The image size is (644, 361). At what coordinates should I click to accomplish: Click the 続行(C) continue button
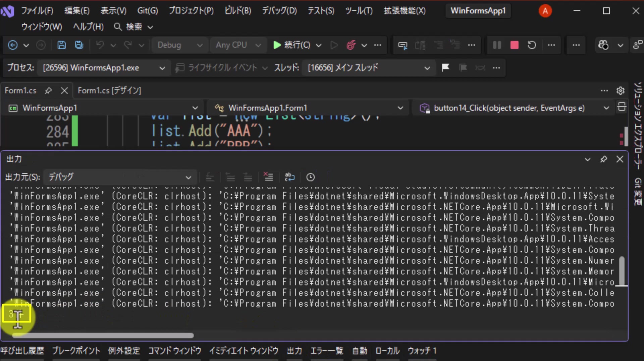(x=292, y=45)
